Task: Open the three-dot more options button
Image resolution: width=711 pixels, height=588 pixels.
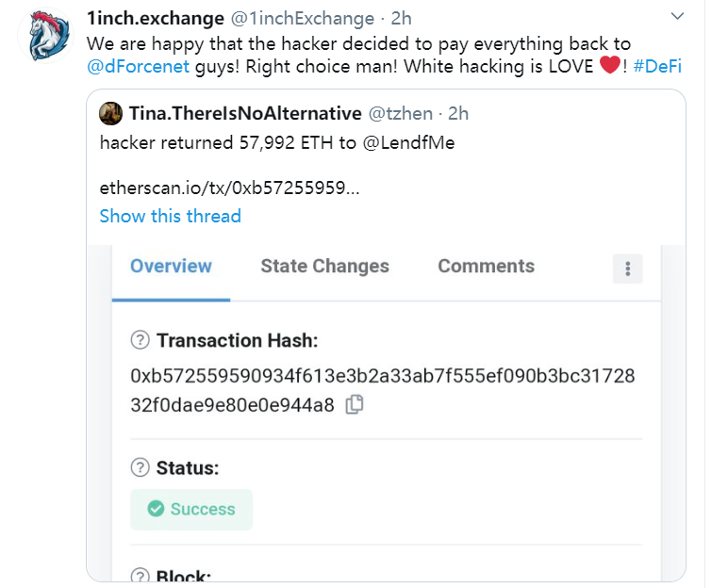Action: coord(627,268)
